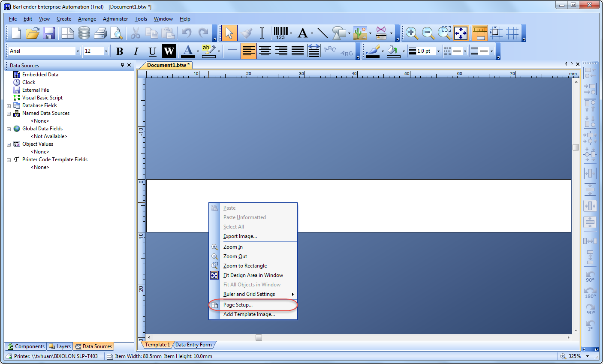Click the text tool letter A icon

[x=303, y=33]
